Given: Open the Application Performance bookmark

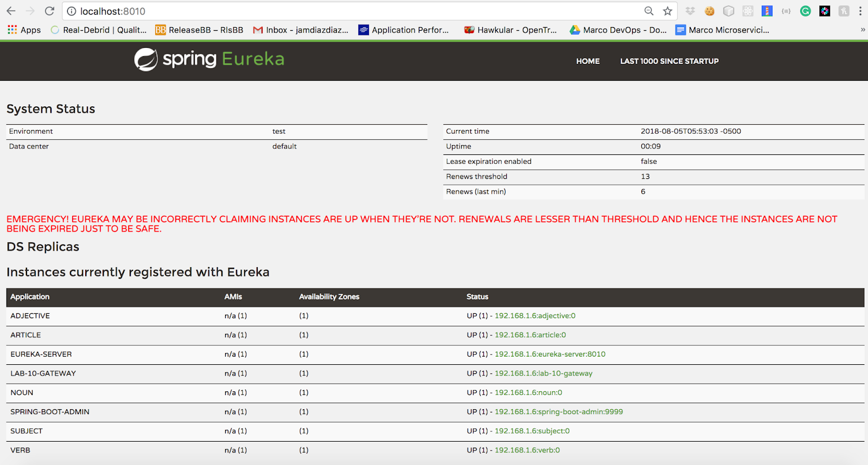Looking at the screenshot, I should tap(404, 30).
